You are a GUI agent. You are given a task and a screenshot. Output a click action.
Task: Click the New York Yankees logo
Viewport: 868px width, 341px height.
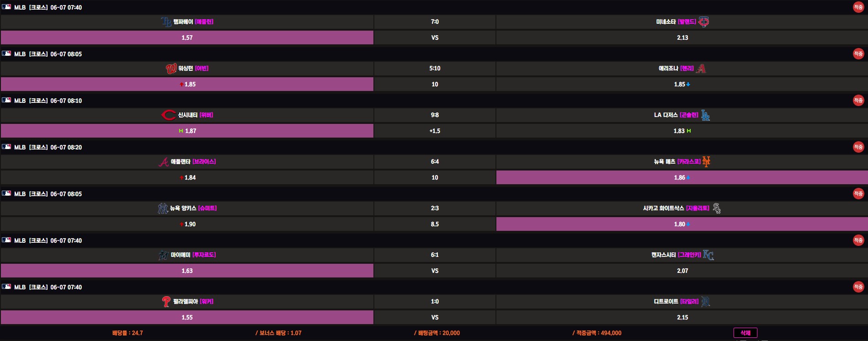[163, 208]
